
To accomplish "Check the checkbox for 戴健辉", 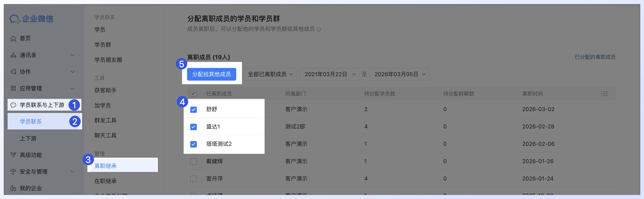I will click(x=193, y=161).
